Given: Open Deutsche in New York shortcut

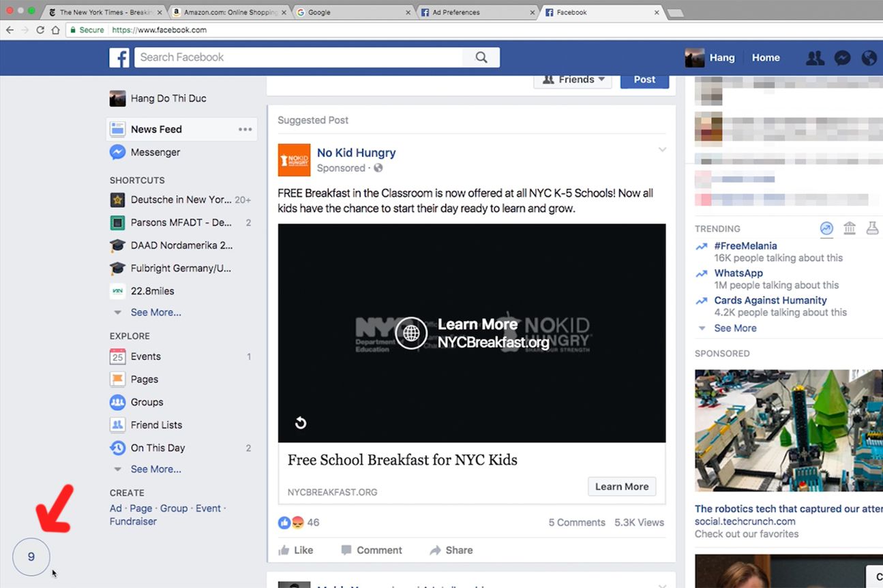Looking at the screenshot, I should coord(181,200).
